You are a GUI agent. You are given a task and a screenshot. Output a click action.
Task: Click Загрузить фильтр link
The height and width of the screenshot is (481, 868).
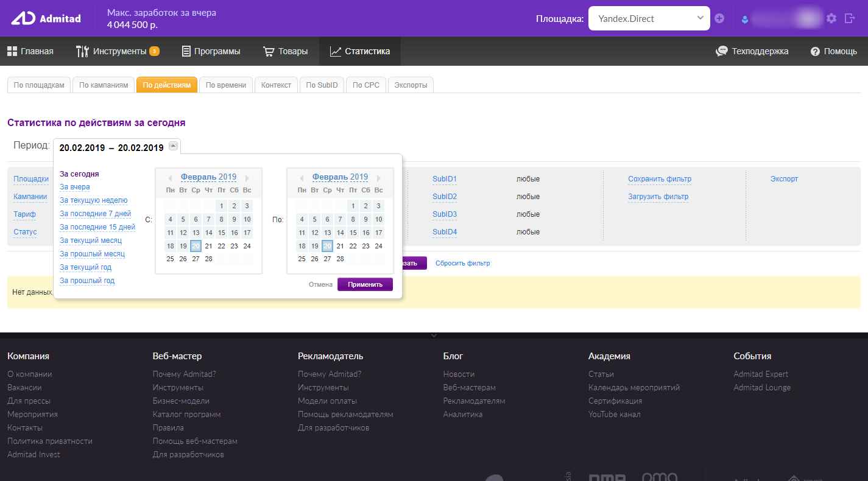[x=658, y=197]
